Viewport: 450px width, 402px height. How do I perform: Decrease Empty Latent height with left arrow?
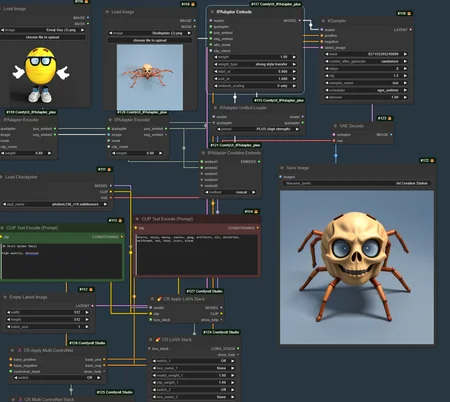(x=8, y=319)
